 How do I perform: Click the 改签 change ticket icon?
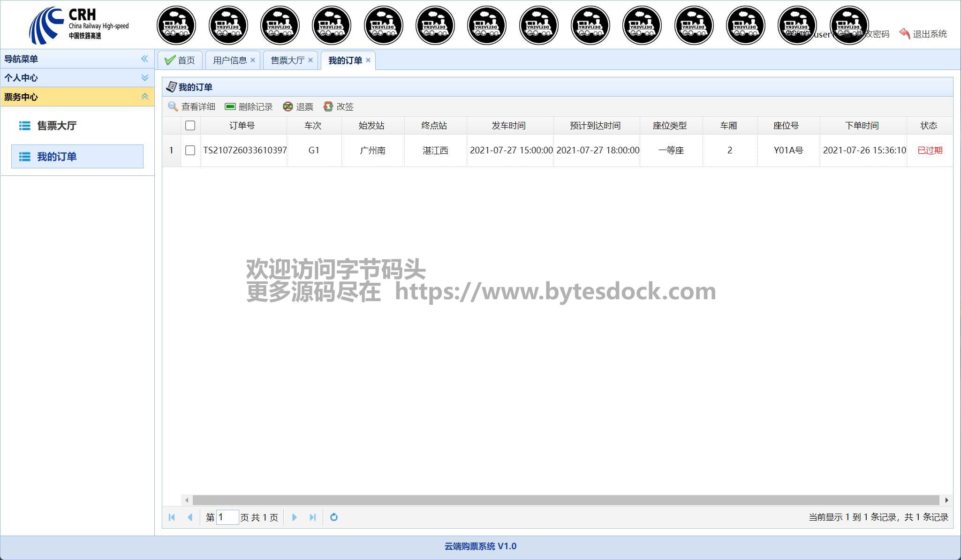click(328, 106)
